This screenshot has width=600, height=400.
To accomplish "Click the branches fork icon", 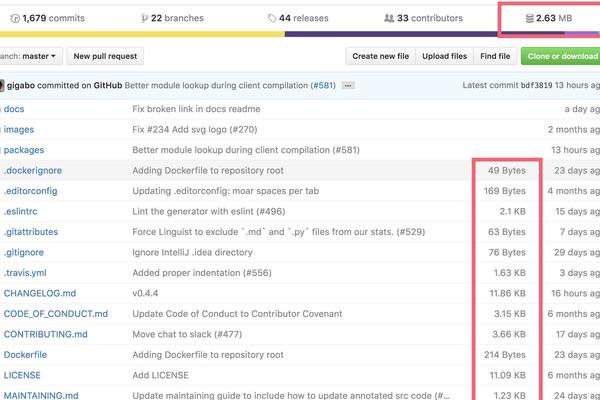I will click(x=144, y=18).
